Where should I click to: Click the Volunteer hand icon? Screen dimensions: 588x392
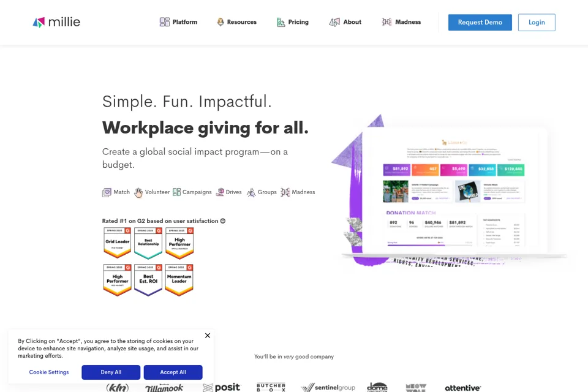click(x=138, y=192)
